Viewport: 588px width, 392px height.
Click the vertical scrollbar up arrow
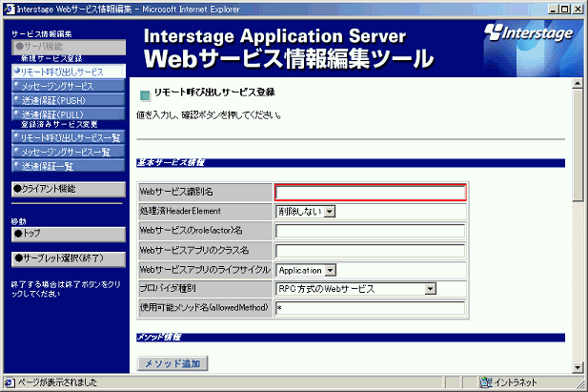click(x=578, y=83)
